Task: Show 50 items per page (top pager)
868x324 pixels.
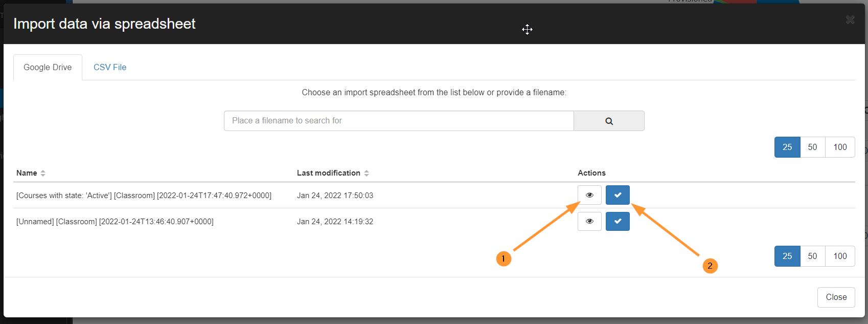Action: (x=812, y=147)
